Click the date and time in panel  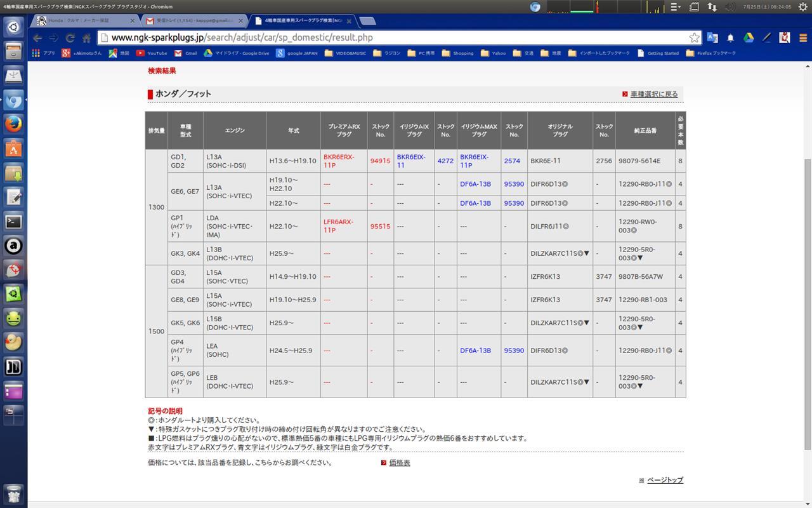pyautogui.click(x=766, y=7)
